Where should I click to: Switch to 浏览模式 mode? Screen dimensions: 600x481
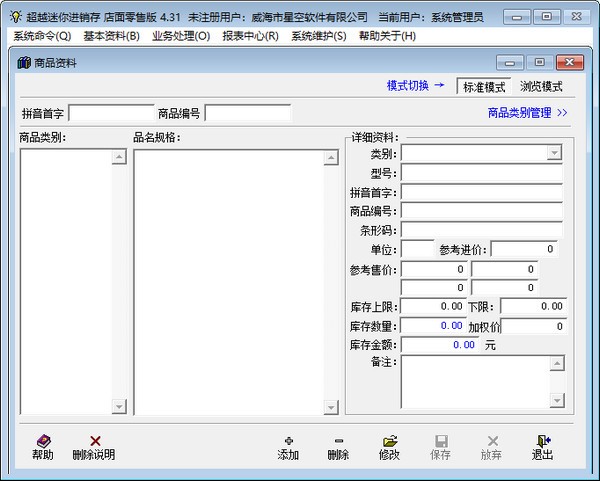[x=541, y=87]
